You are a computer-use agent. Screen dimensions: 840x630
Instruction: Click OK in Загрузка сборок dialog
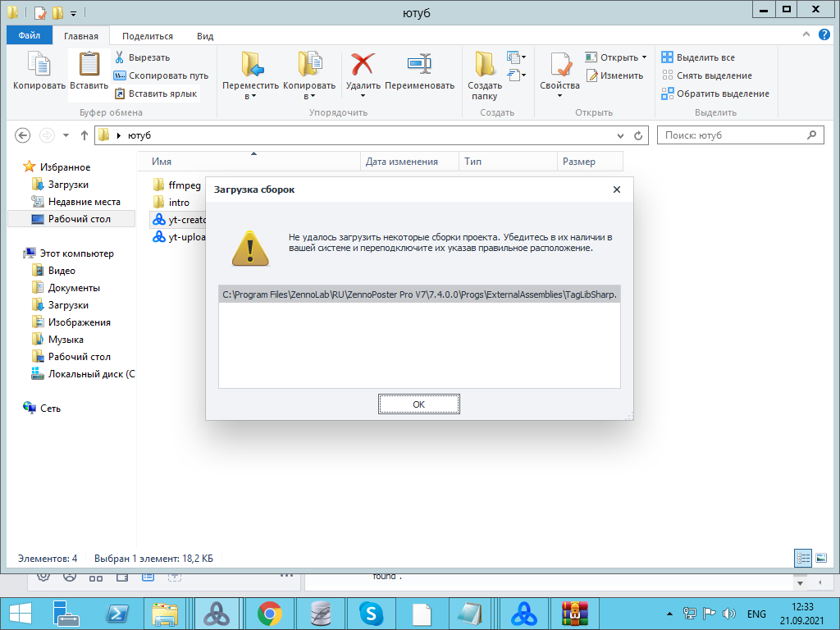419,404
